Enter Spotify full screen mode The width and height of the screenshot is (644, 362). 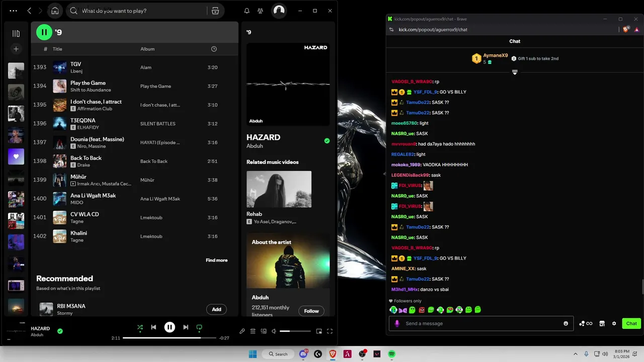coord(330,331)
